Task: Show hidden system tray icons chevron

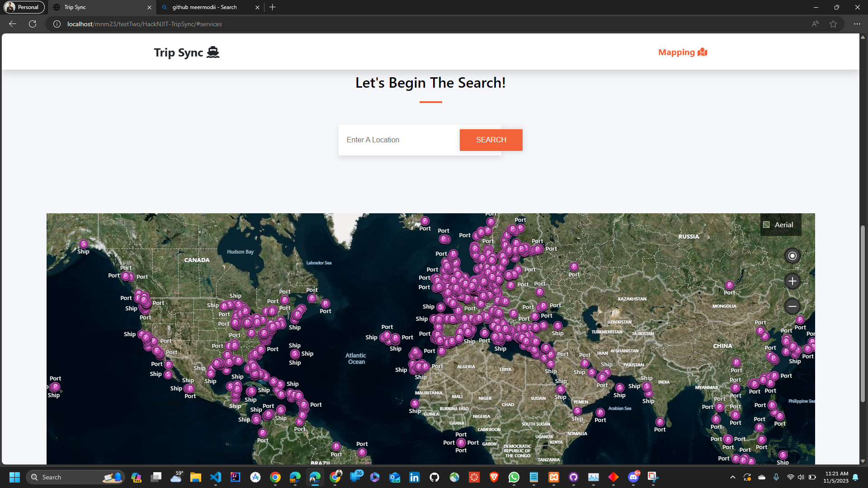Action: pos(732,477)
